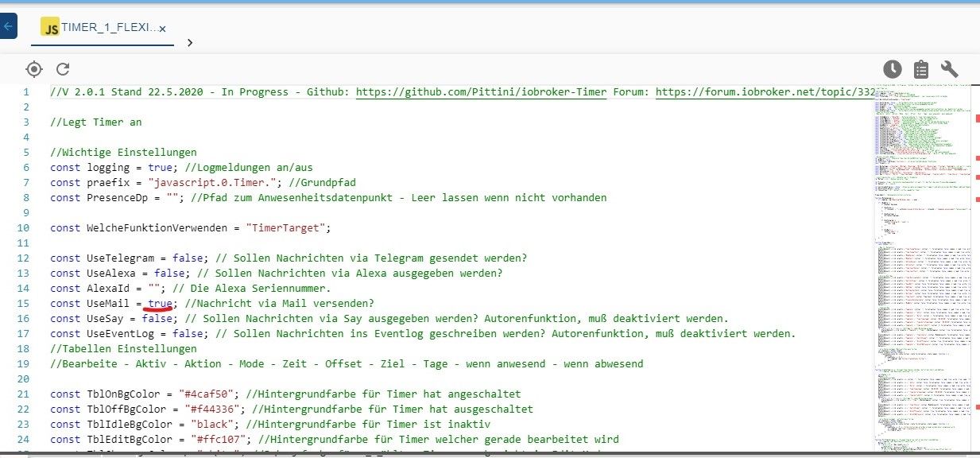Click the //Tabellen Einstellungen comment
Viewport: 980px width, 458px height.
(x=123, y=349)
